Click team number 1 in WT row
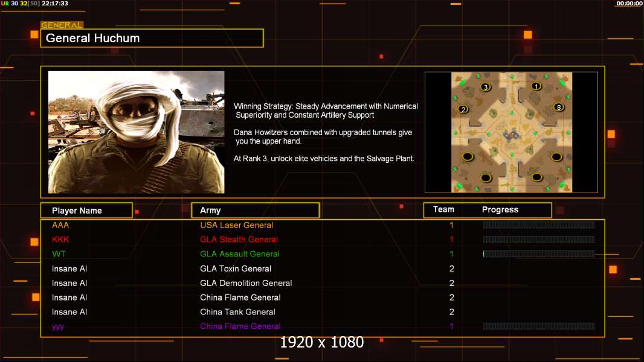Screen dimensions: 644x362 [x=451, y=254]
